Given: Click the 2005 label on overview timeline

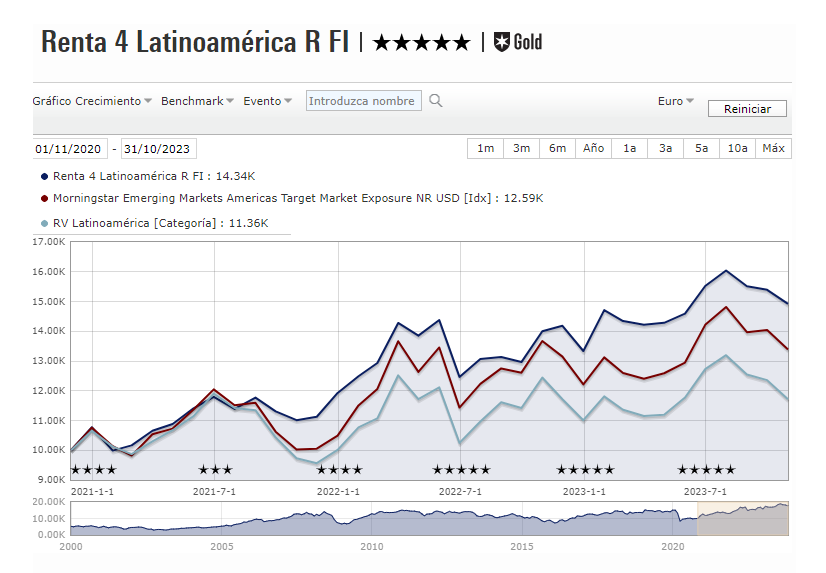Looking at the screenshot, I should (222, 547).
